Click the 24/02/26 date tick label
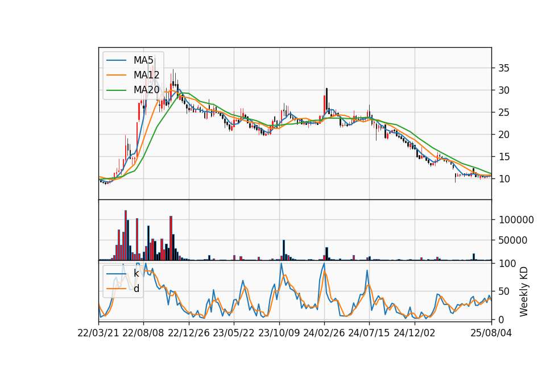The width and height of the screenshot is (546, 392). (324, 333)
